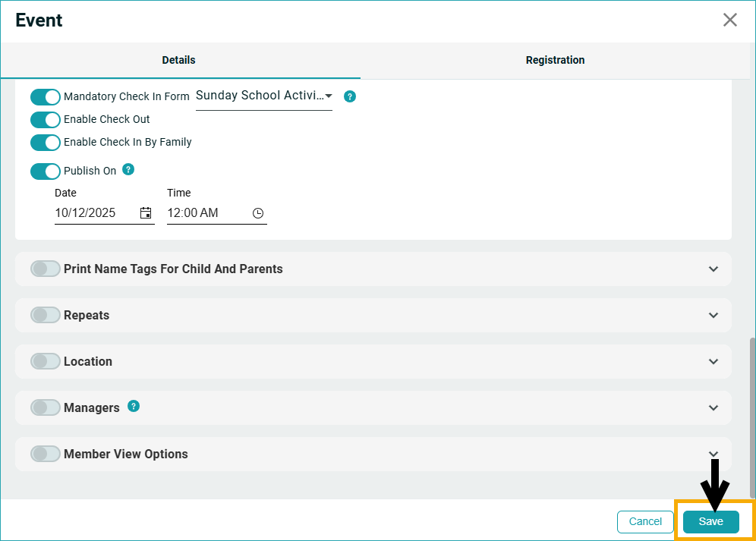Expand the Print Name Tags section chevron
This screenshot has height=541, width=756.
[x=713, y=269]
